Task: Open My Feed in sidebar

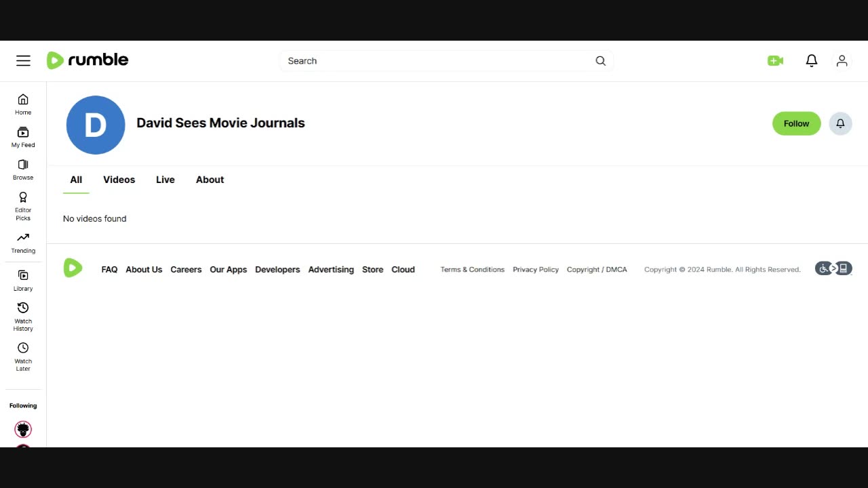Action: (x=23, y=137)
